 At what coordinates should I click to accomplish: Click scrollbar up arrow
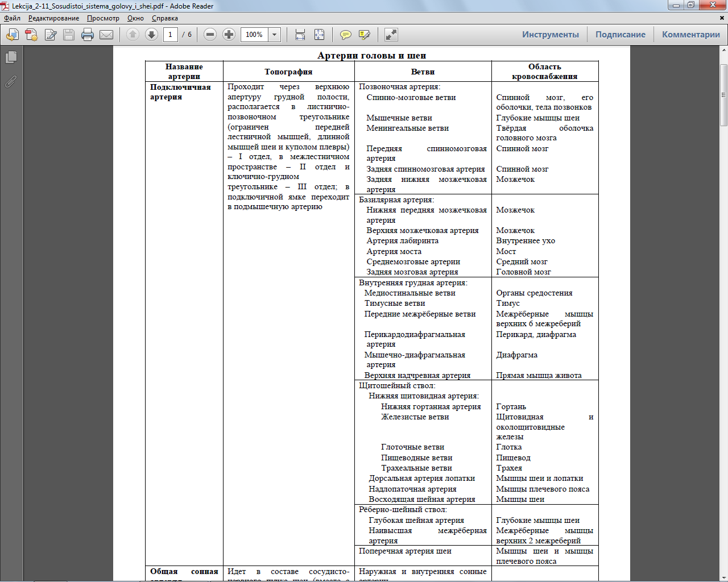(723, 50)
